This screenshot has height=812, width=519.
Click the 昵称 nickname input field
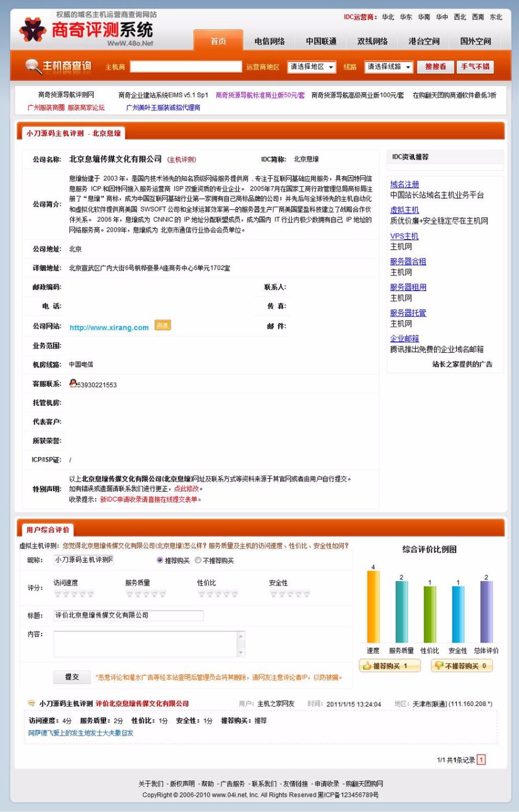tap(84, 560)
